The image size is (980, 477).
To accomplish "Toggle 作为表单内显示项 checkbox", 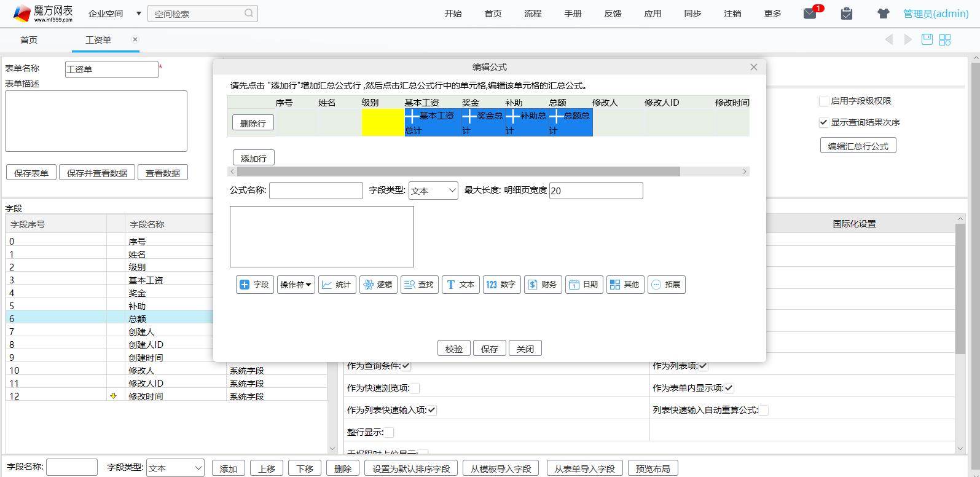I will point(729,388).
